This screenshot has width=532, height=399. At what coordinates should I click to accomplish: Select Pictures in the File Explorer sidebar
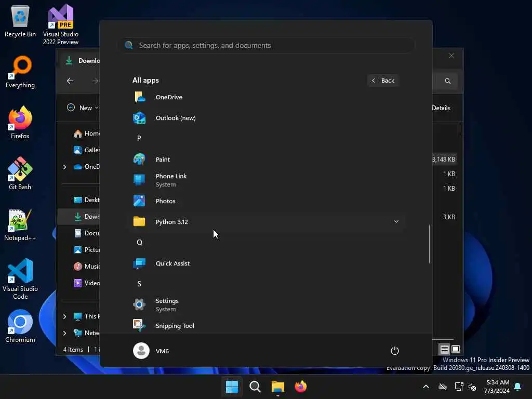click(86, 250)
